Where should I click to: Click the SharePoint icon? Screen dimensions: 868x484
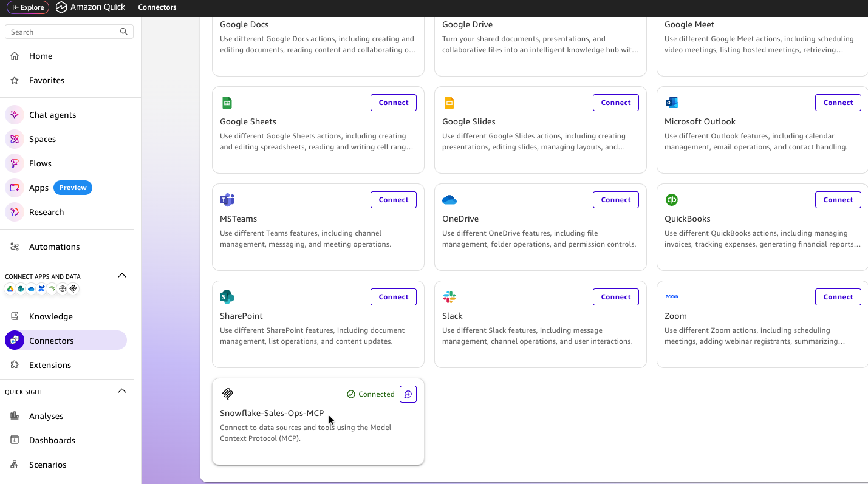click(x=227, y=297)
